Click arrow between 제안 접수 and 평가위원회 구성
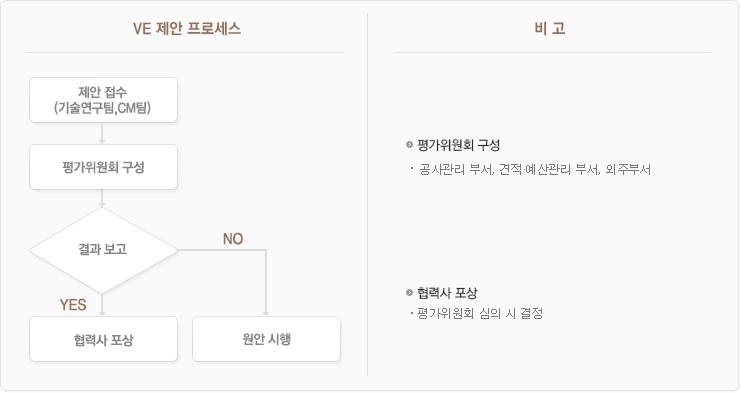The height and width of the screenshot is (393, 741). point(102,134)
